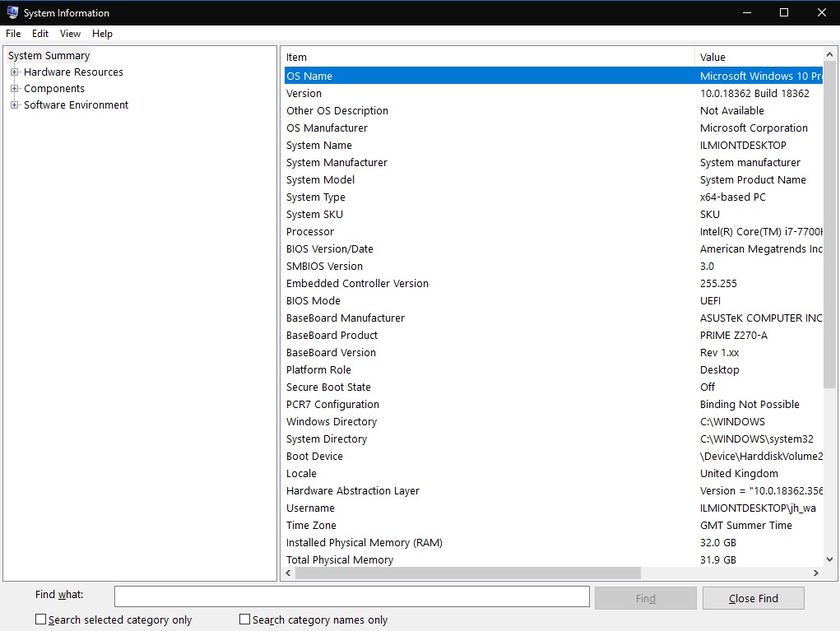Select the Version row
840x631 pixels.
tap(554, 93)
